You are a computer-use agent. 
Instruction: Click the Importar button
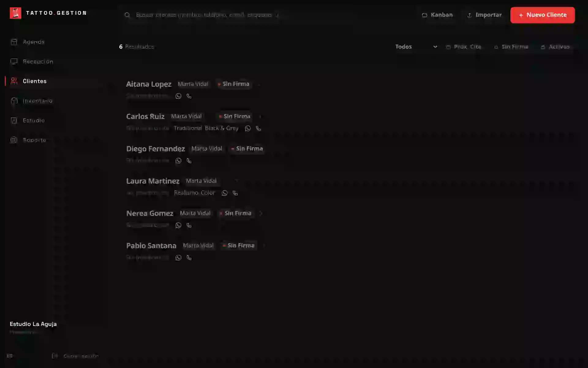pyautogui.click(x=484, y=15)
